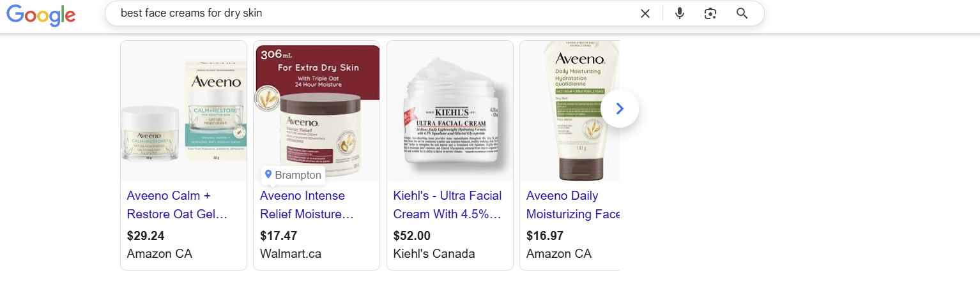Open Aveeno Daily Moisturizing Face link

point(572,205)
